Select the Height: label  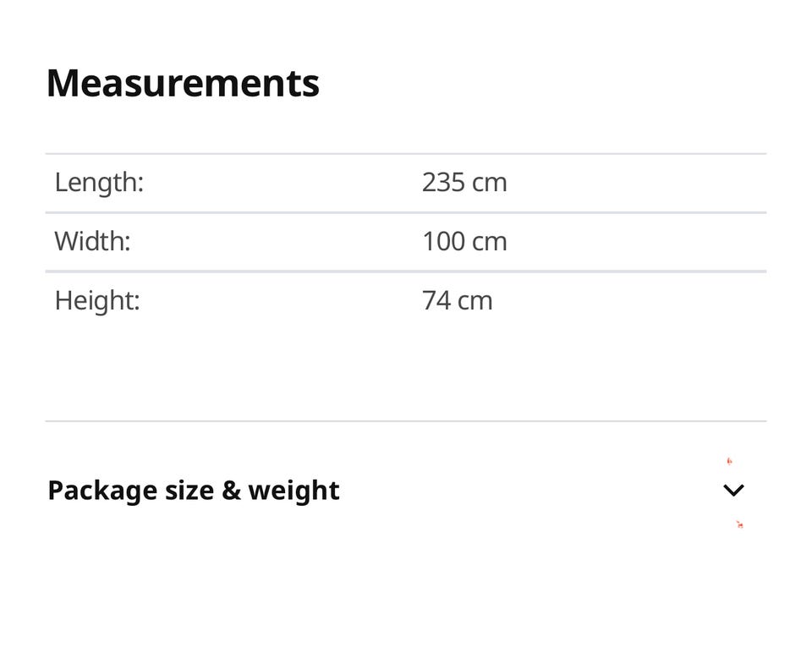[x=96, y=300]
